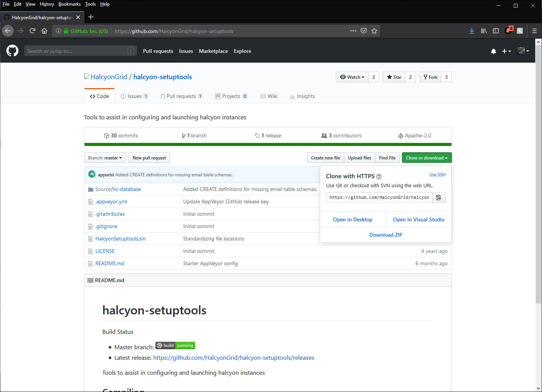This screenshot has width=542, height=392.
Task: Open the Firefox hamburger menu
Action: (534, 31)
